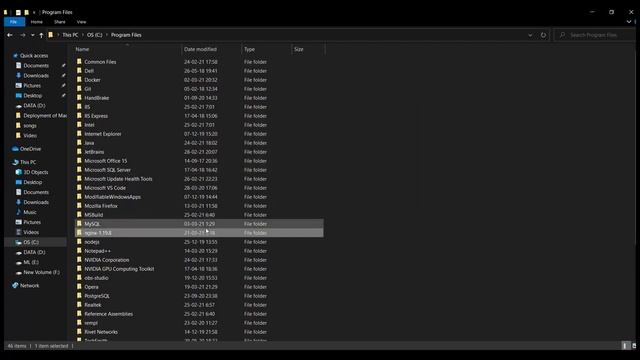Viewport: 640px width, 360px height.
Task: Select the Common Files folder icon
Action: click(79, 62)
